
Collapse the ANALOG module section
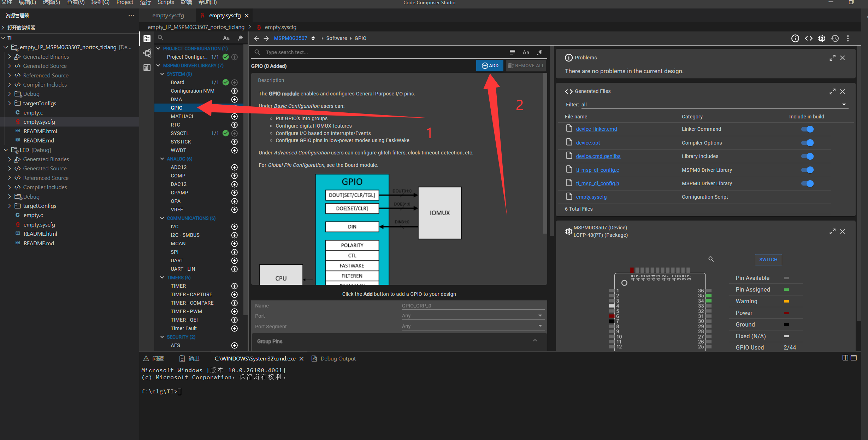pos(162,159)
